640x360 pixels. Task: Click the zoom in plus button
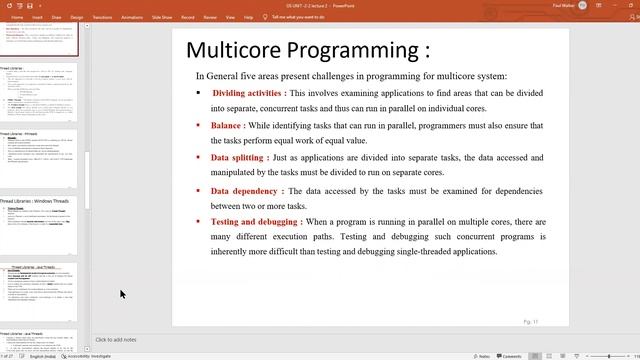point(628,356)
